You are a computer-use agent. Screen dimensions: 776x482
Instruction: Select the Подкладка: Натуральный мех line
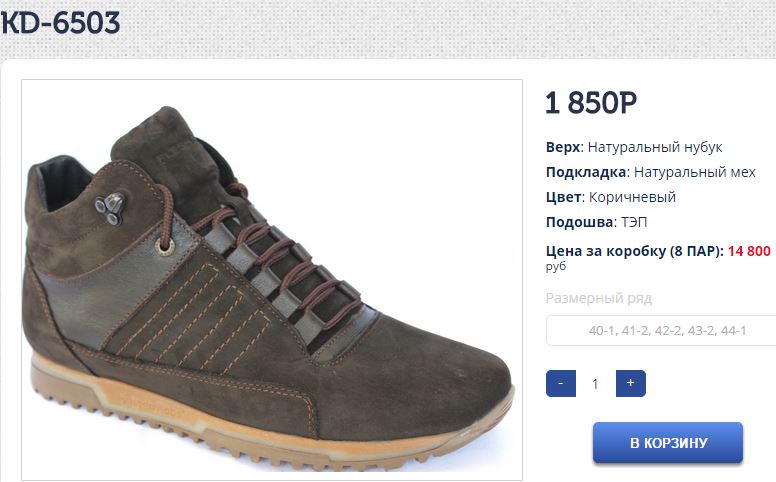(651, 172)
